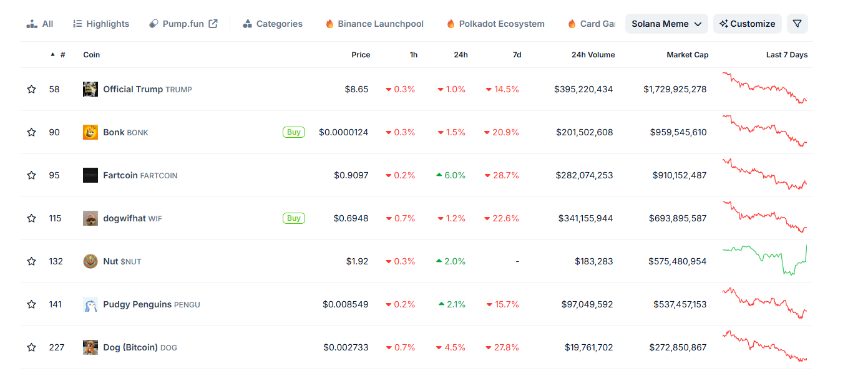
Task: Click the dogwifhat 7-day sparkline chart
Action: click(x=765, y=217)
